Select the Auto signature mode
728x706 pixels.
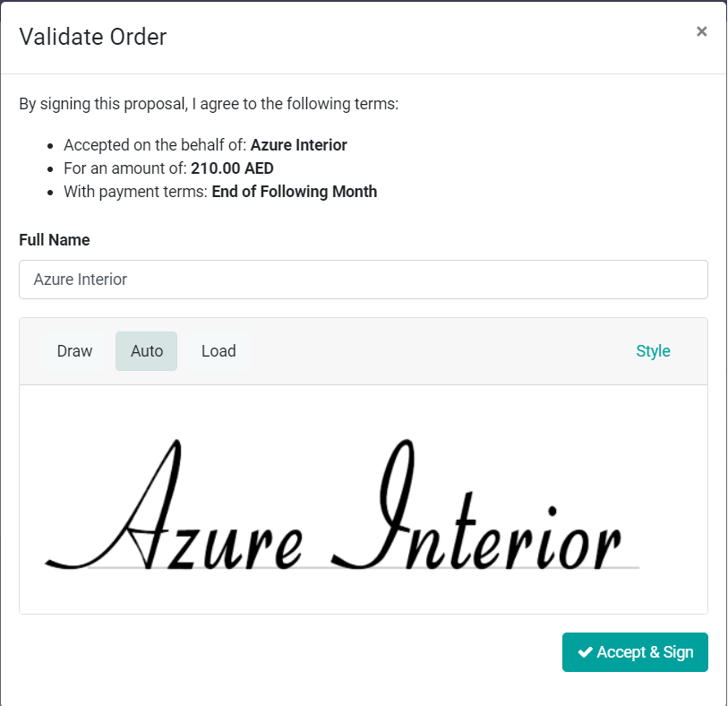tap(147, 351)
